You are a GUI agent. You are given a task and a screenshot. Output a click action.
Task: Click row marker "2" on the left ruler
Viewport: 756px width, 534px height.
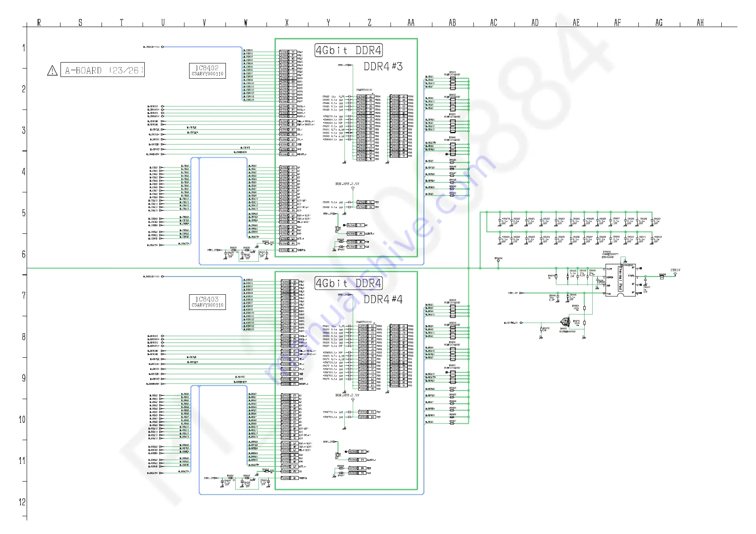click(x=24, y=89)
